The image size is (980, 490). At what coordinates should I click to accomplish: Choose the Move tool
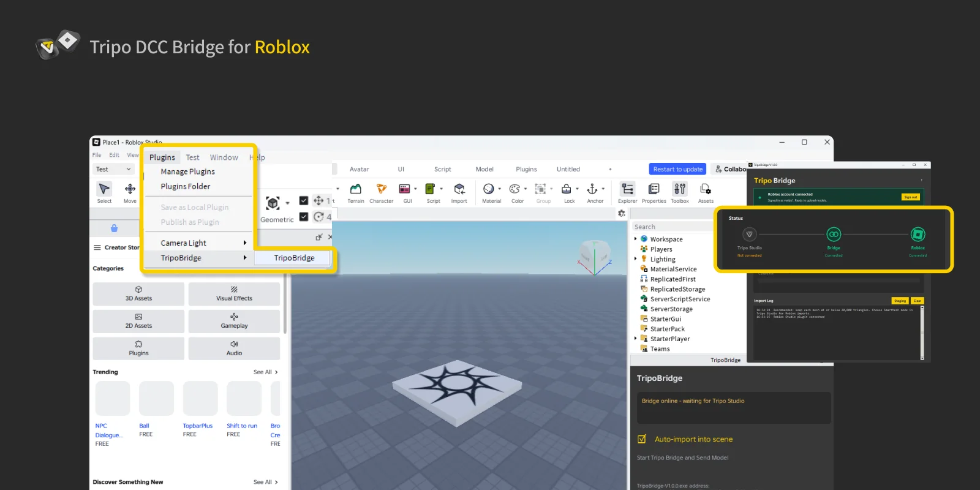tap(130, 189)
